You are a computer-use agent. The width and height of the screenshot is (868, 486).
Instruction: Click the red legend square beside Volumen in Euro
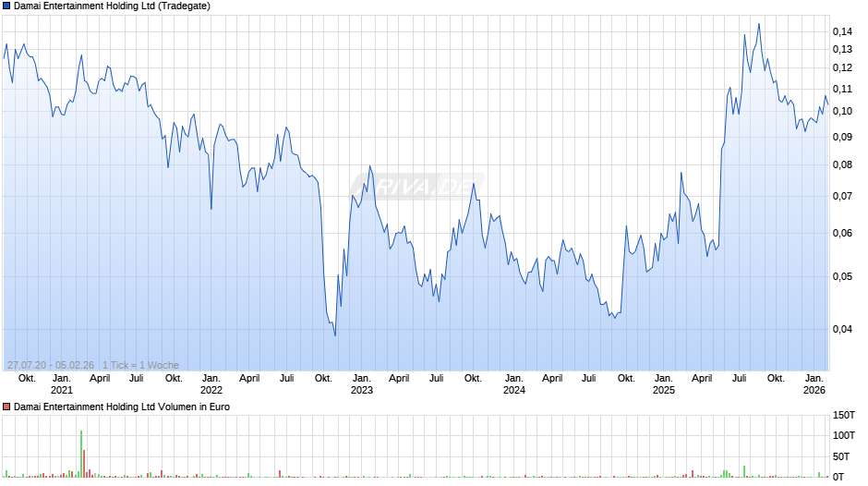(x=6, y=407)
